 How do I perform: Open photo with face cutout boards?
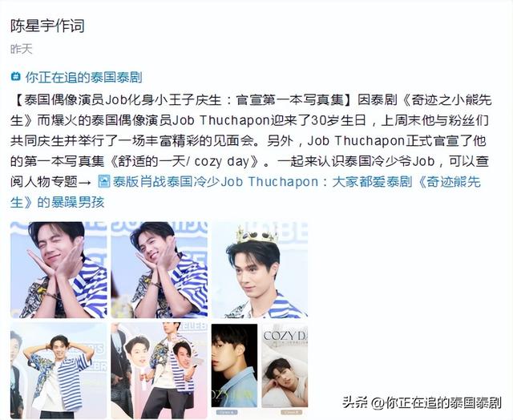click(x=160, y=370)
